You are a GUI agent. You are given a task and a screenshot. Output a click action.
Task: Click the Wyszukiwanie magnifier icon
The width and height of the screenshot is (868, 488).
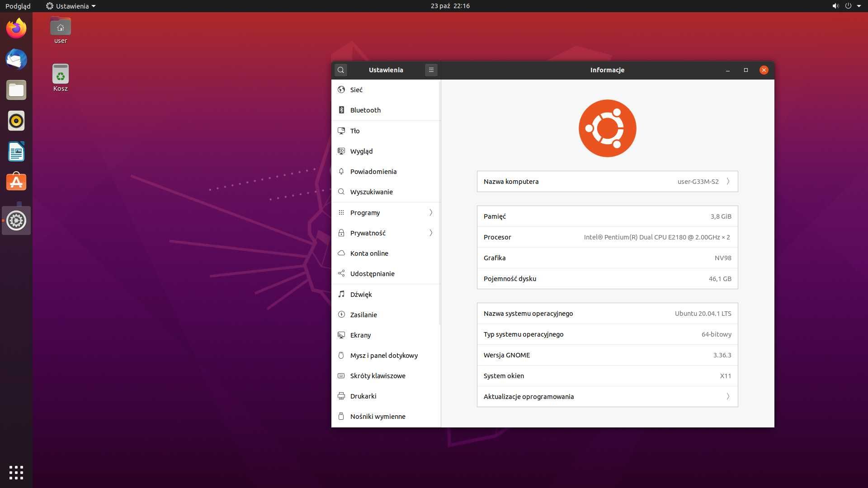(x=341, y=192)
